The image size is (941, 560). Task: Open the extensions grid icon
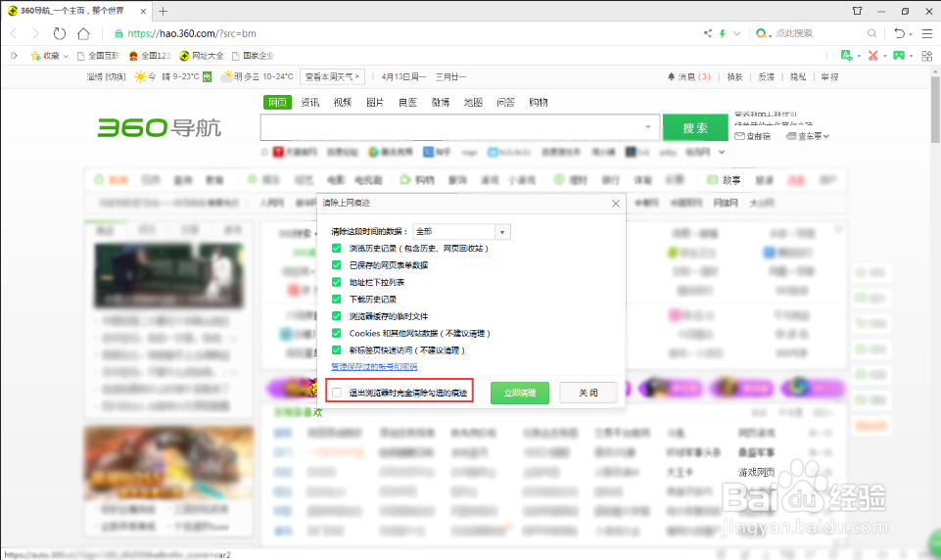pyautogui.click(x=927, y=56)
